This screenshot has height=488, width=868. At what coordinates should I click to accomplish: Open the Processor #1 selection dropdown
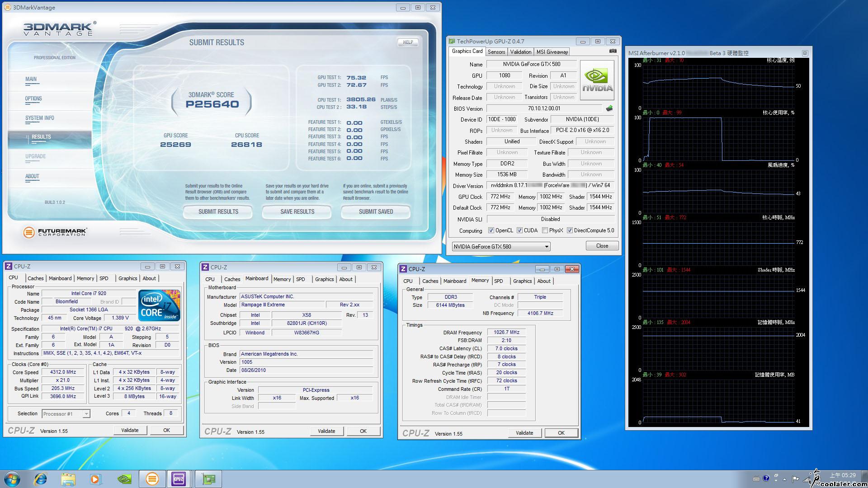(x=86, y=414)
